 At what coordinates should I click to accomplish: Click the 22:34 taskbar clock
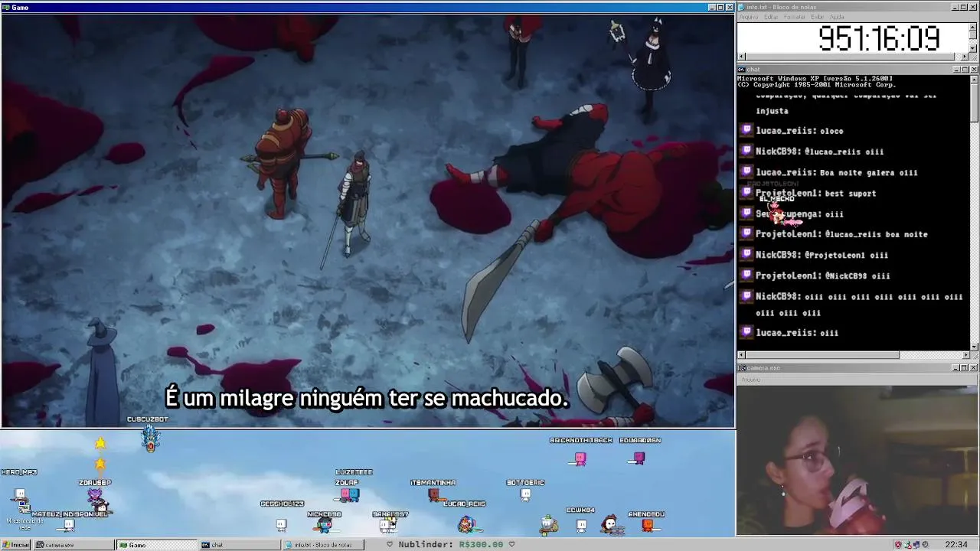956,545
